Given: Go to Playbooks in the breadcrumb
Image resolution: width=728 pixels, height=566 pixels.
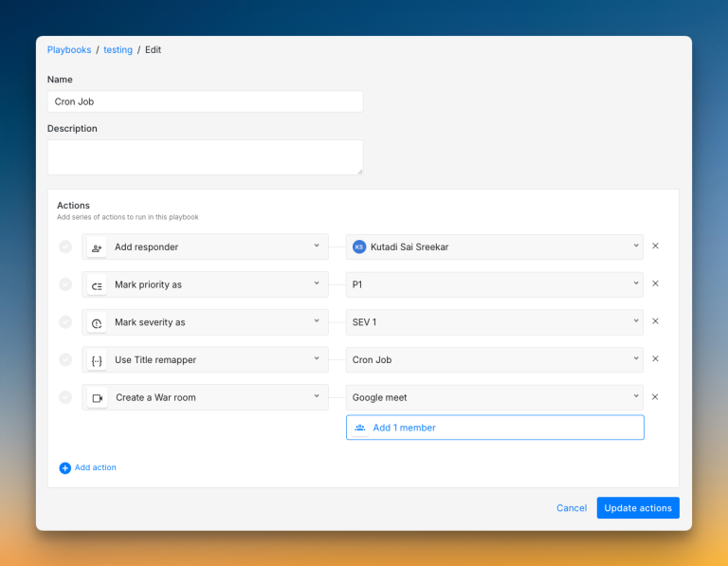Looking at the screenshot, I should (69, 49).
